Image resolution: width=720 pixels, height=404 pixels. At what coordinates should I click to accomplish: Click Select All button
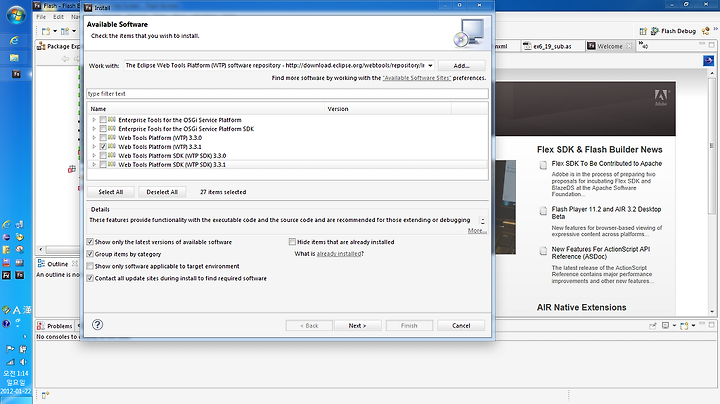coord(111,192)
